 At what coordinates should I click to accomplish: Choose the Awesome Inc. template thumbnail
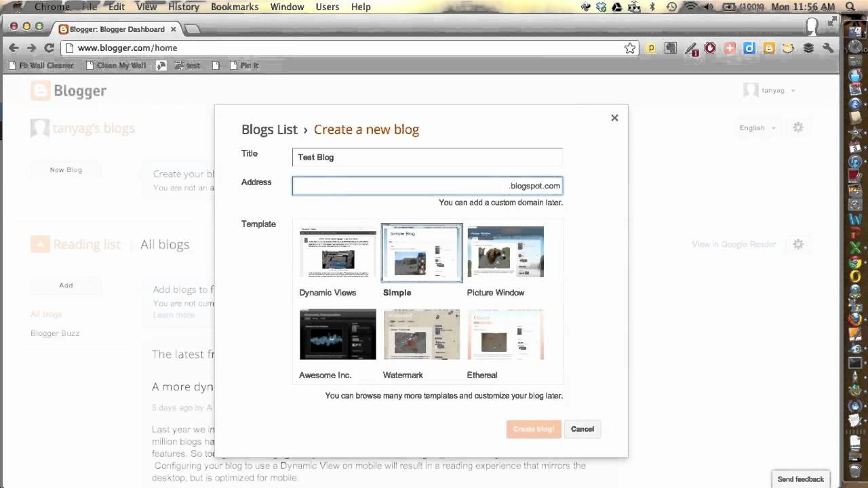pos(338,335)
